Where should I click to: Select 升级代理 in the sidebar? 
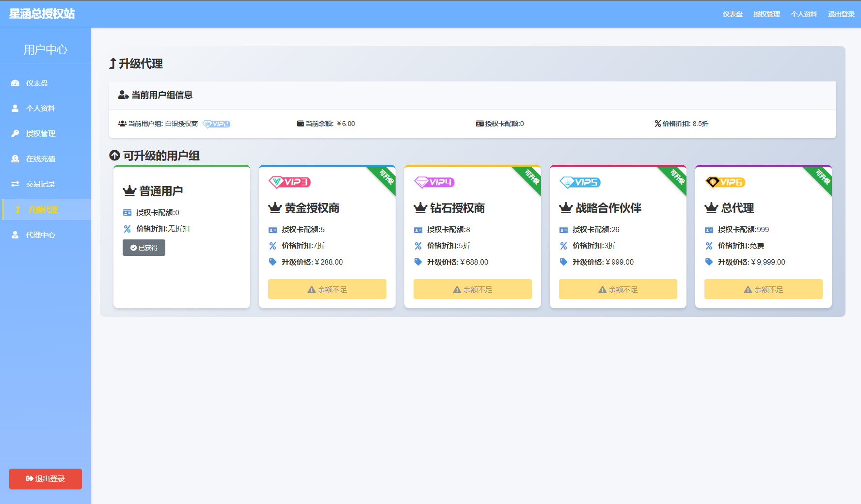[43, 210]
